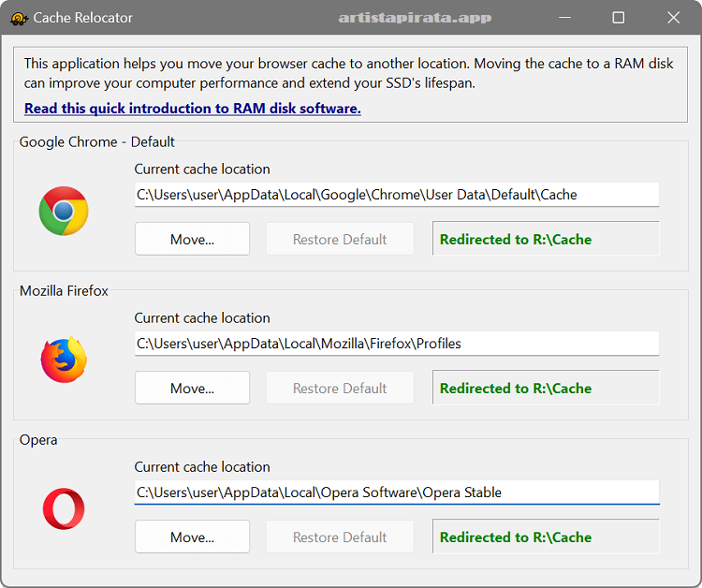Click 'Current cache location' label under Firefox
The width and height of the screenshot is (702, 588).
202,318
